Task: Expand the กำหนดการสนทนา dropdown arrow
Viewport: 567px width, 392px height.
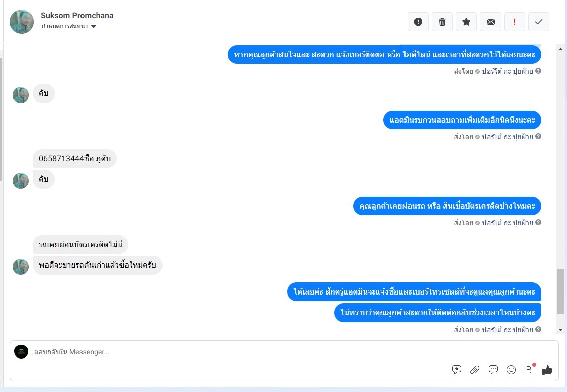Action: coord(94,26)
